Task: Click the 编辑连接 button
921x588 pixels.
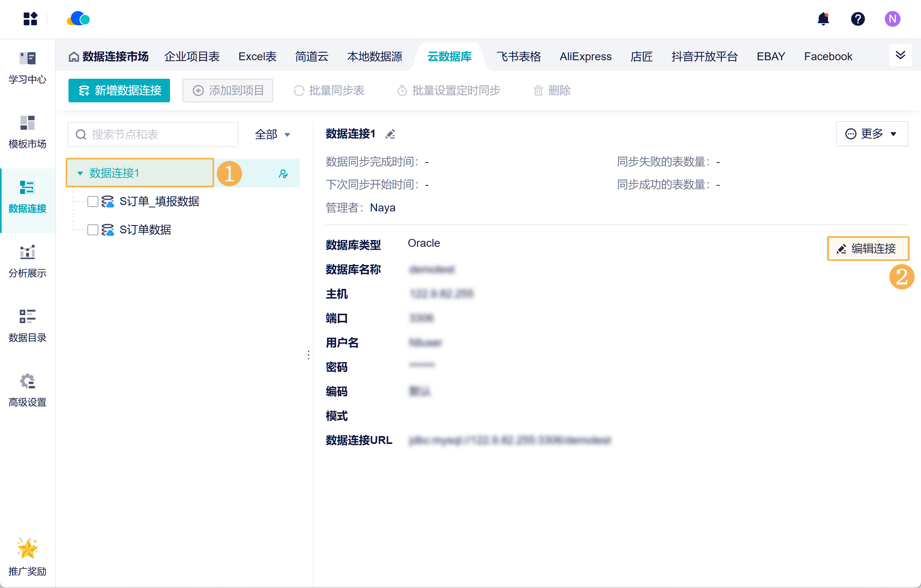Action: 868,249
